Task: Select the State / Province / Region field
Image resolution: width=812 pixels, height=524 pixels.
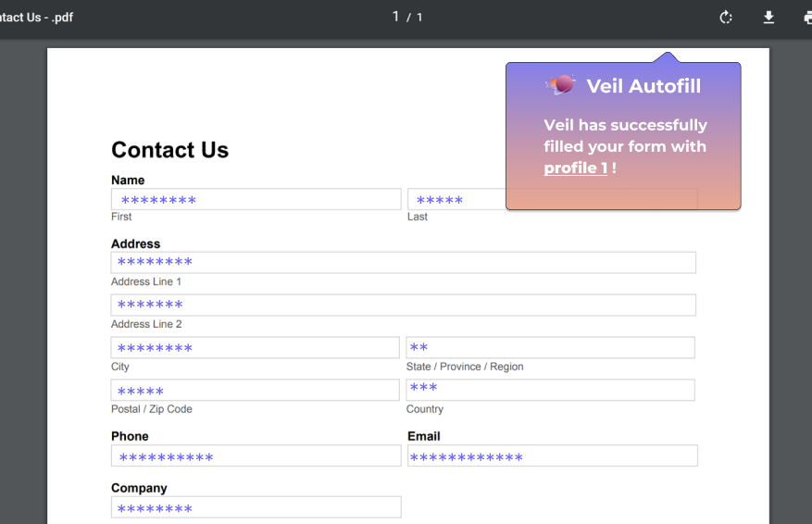Action: point(550,348)
